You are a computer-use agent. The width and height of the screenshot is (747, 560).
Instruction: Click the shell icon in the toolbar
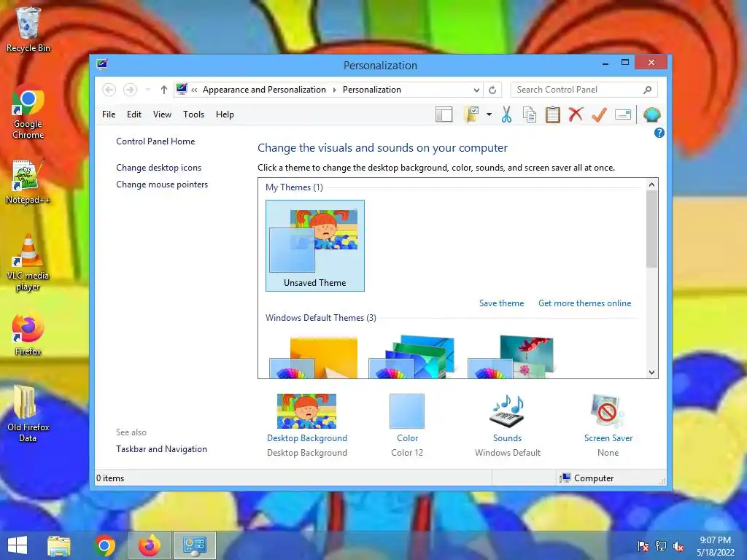pyautogui.click(x=651, y=114)
